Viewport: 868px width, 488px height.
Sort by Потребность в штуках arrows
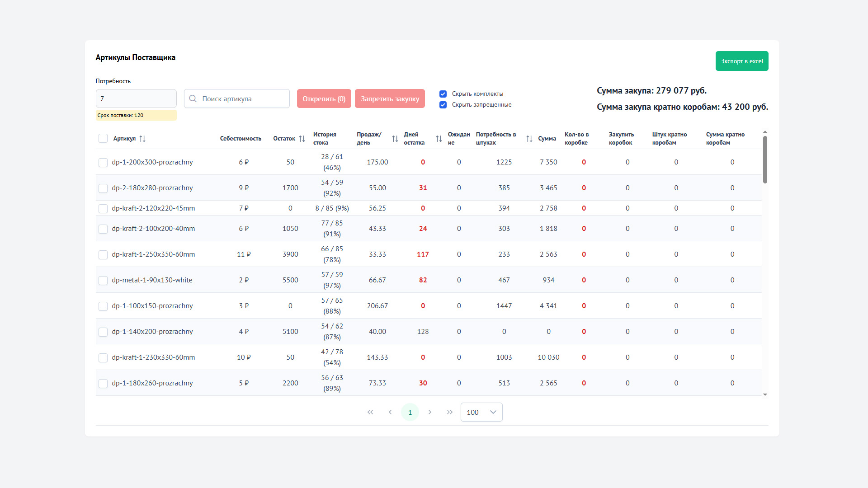click(529, 139)
